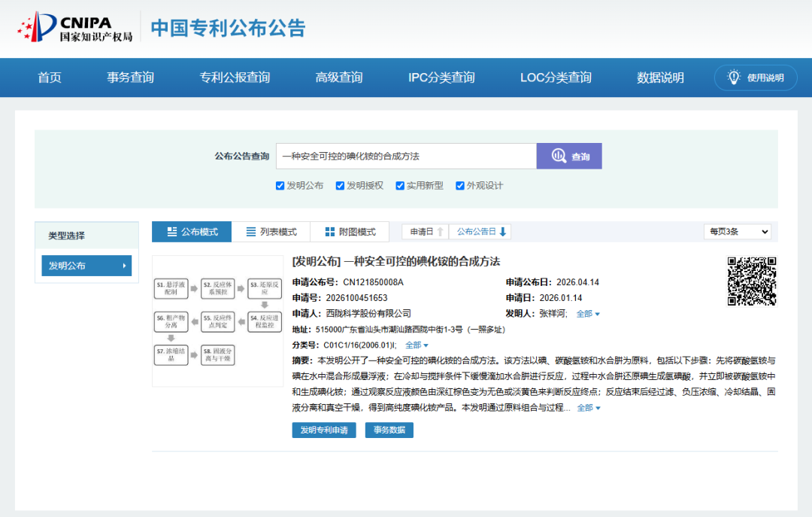Viewport: 812px width, 517px height.
Task: Expand 全部 inventors next to 张祥河
Action: [x=588, y=314]
